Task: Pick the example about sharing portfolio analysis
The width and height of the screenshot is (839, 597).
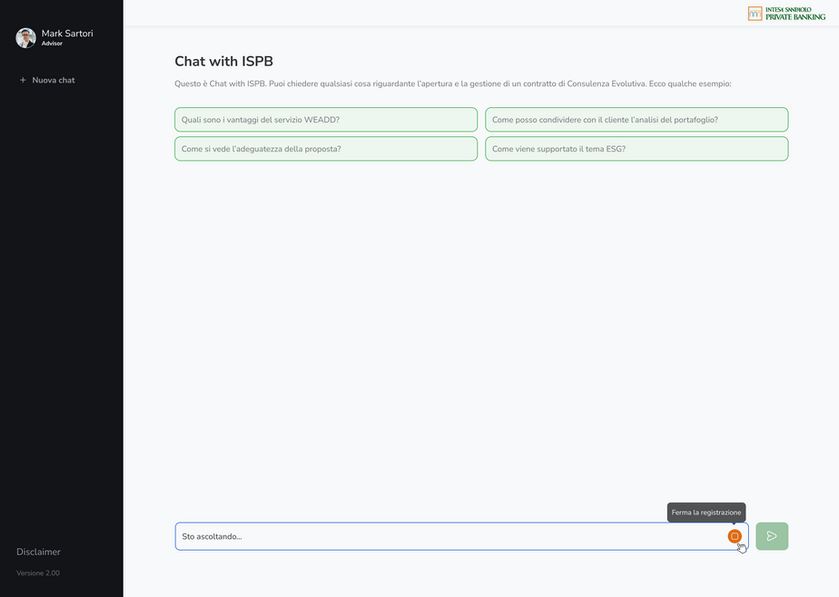Action: click(637, 120)
